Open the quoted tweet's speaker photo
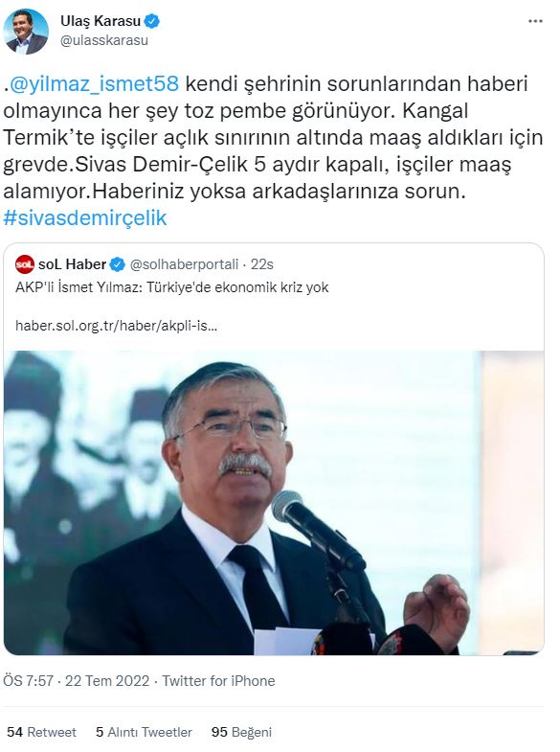Screen dimensions: 560x752 point(274,503)
